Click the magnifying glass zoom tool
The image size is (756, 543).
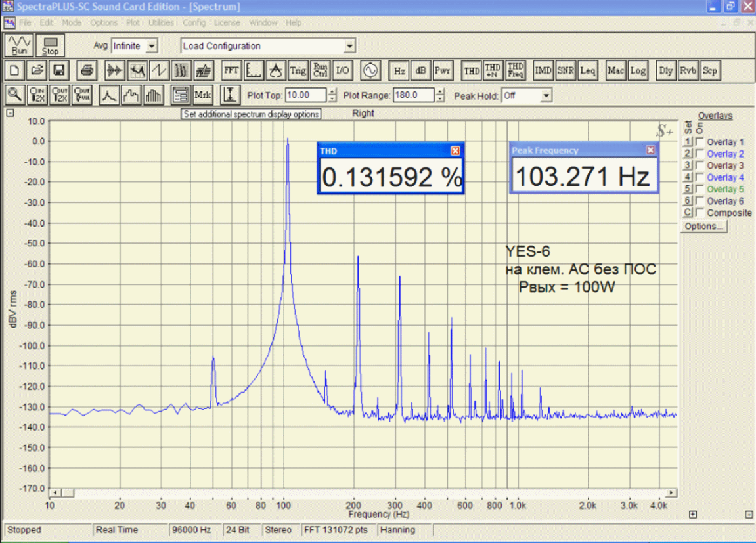(x=14, y=95)
